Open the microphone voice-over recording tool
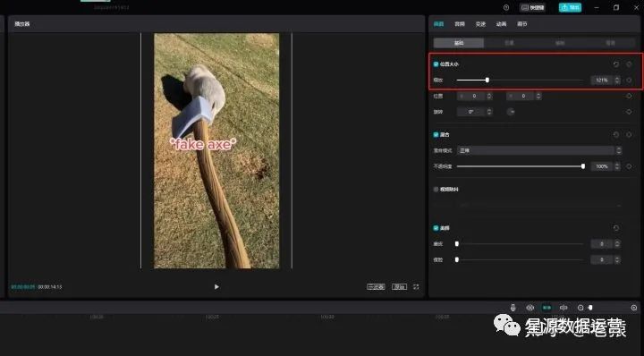This screenshot has width=644, height=356. coord(513,308)
